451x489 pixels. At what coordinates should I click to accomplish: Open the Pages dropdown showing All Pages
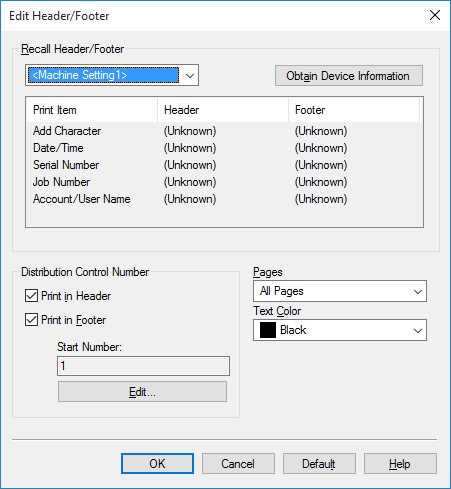(340, 291)
